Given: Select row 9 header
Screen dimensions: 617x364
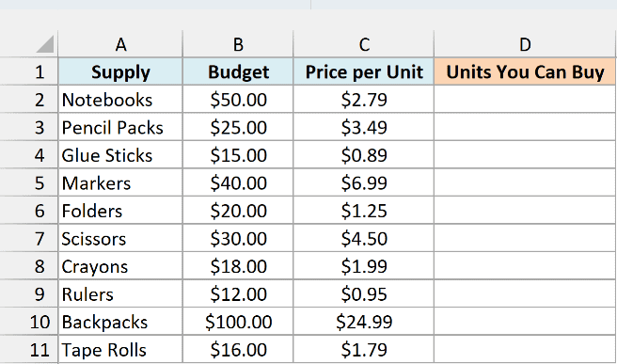Looking at the screenshot, I should 29,293.
